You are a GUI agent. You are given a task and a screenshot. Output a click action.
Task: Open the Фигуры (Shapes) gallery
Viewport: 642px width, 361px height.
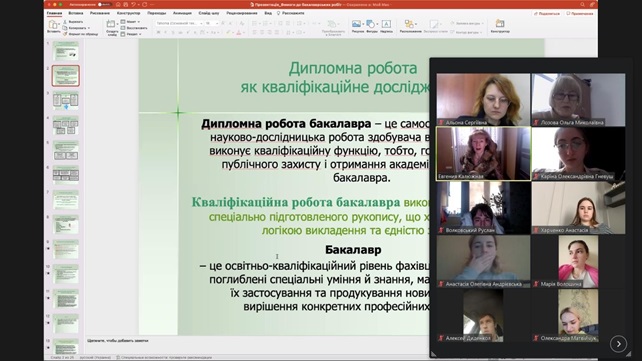click(x=371, y=24)
